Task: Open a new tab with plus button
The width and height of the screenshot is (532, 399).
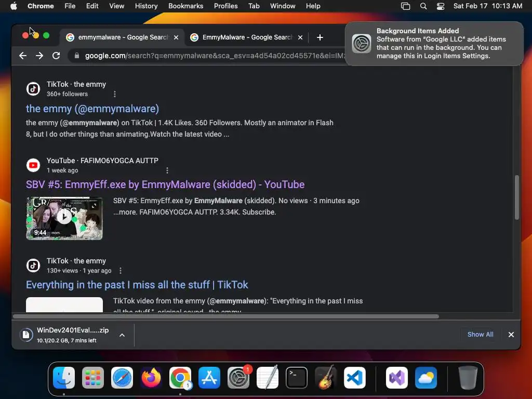Action: (x=320, y=37)
